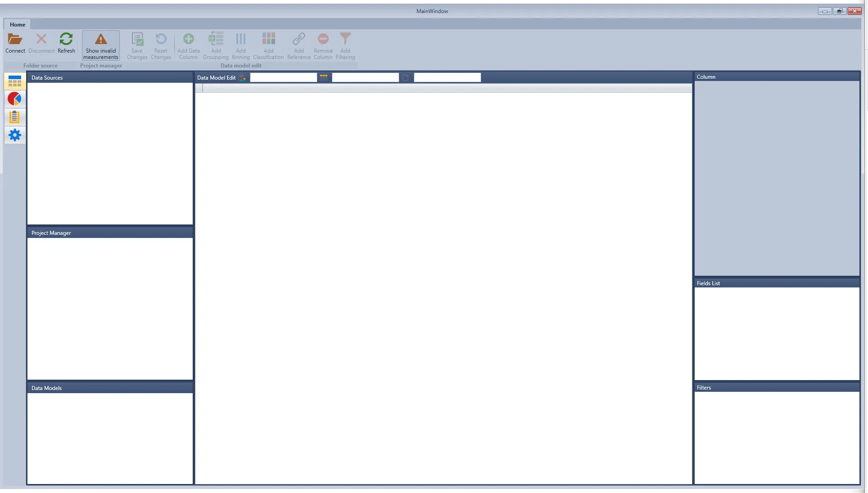Click Add Reference link icon
The width and height of the screenshot is (868, 493).
[x=299, y=39]
